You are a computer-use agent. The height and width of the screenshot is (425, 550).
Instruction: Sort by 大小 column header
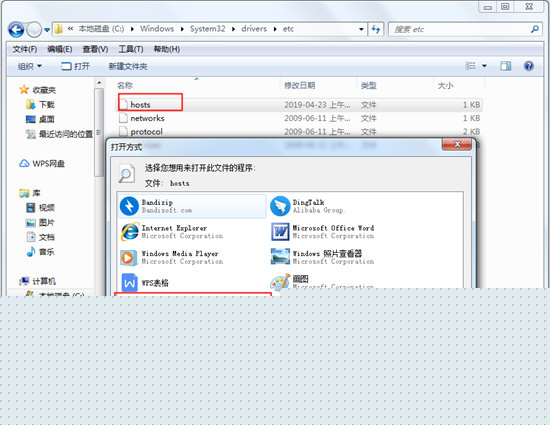[x=445, y=85]
